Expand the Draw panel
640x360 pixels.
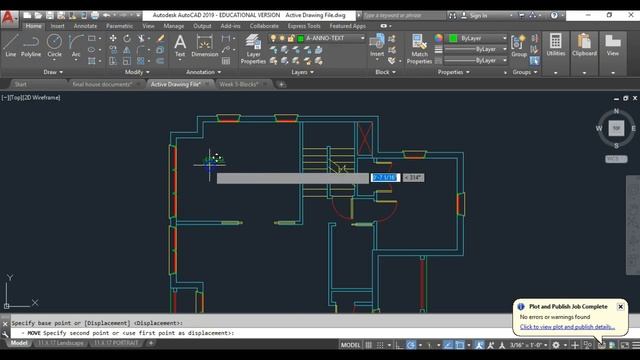click(53, 72)
